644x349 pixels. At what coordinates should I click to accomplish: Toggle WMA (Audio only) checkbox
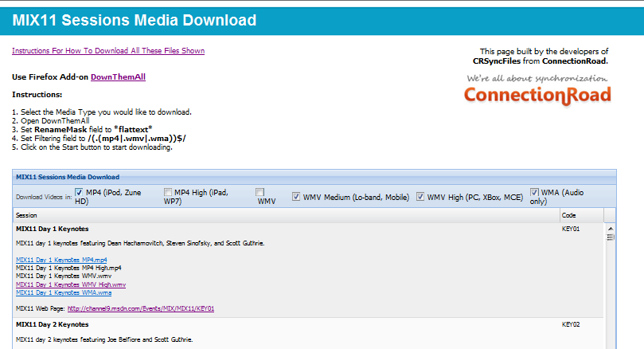[534, 192]
